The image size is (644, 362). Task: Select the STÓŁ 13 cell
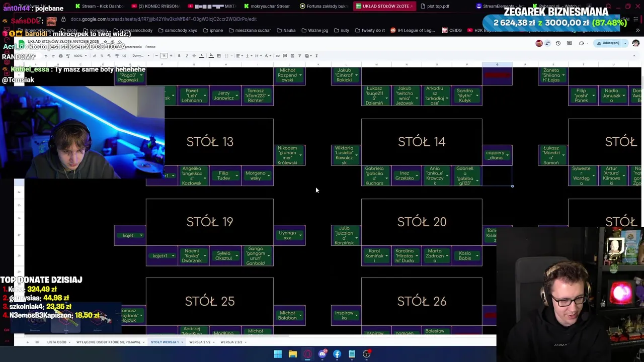click(210, 142)
